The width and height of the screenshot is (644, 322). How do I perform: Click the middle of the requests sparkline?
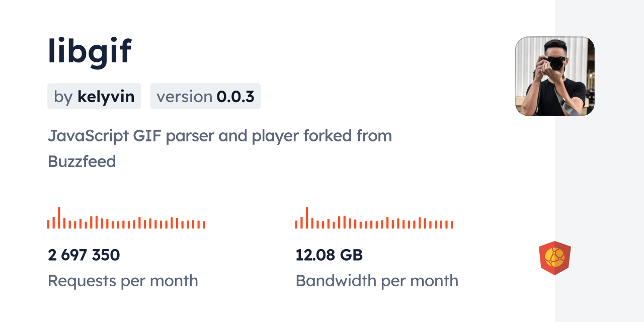126,223
